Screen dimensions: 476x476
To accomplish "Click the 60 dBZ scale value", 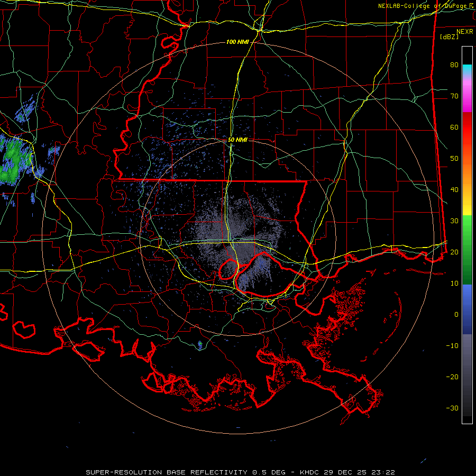I will point(454,127).
